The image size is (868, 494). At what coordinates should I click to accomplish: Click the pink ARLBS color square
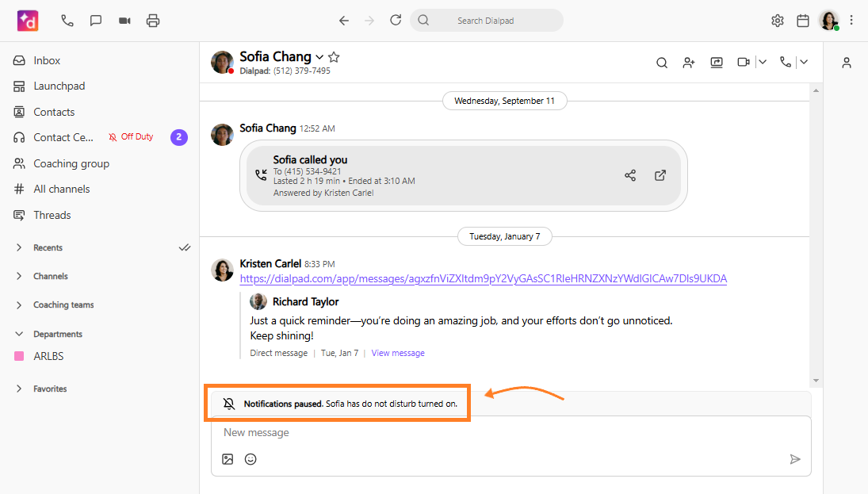coord(19,356)
